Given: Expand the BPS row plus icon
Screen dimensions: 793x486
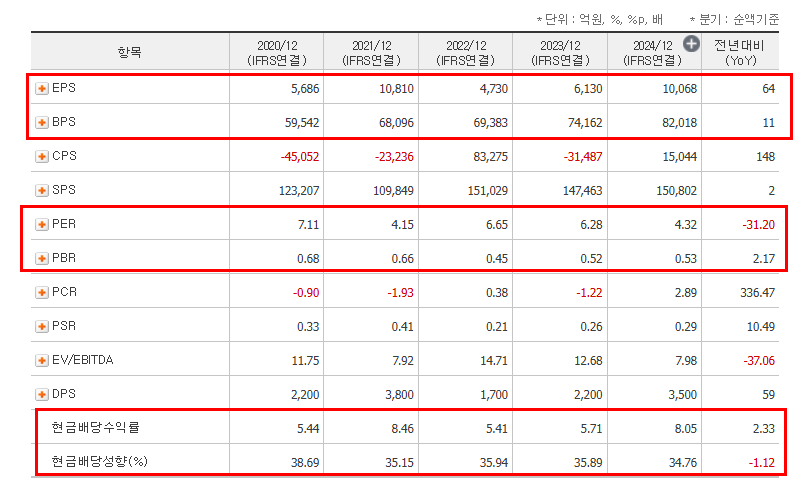Looking at the screenshot, I should pyautogui.click(x=42, y=122).
